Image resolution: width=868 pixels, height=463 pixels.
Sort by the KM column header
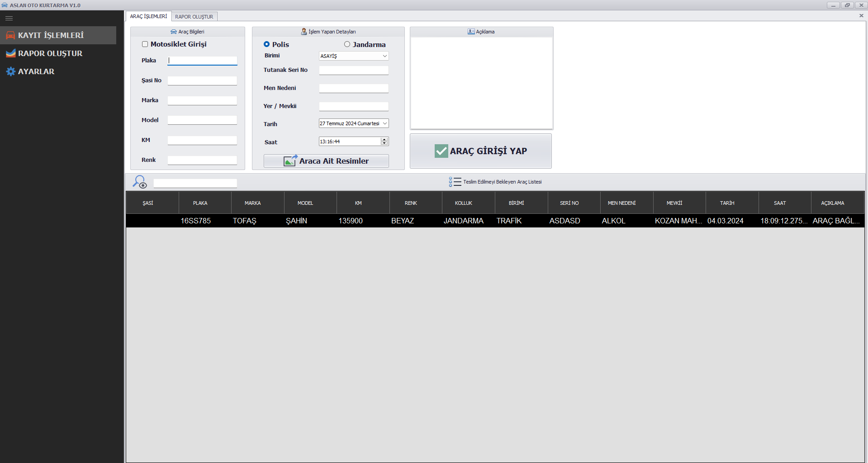[363, 203]
